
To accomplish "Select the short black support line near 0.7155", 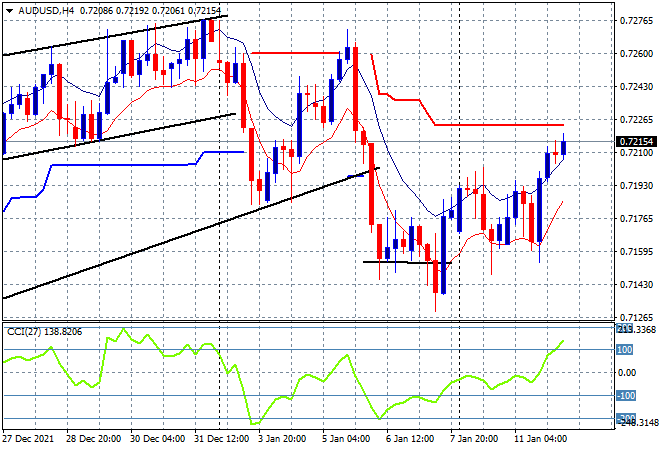I will 407,262.
